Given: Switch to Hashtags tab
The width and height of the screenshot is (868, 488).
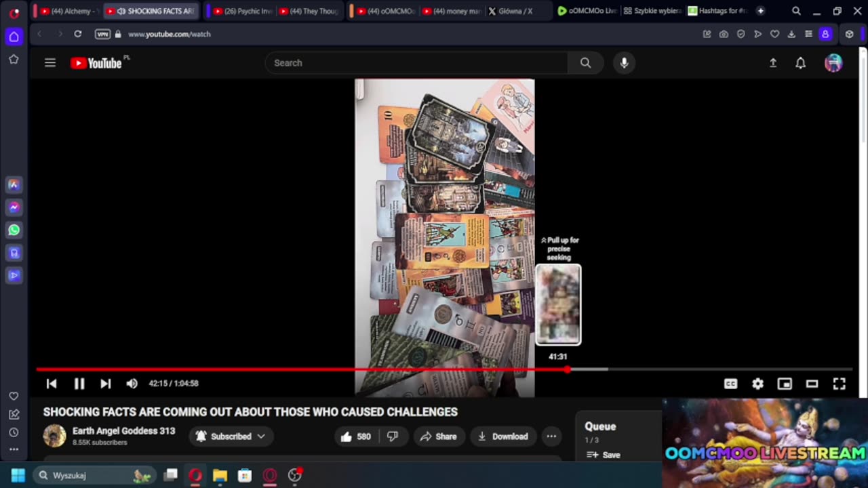Looking at the screenshot, I should [x=717, y=11].
